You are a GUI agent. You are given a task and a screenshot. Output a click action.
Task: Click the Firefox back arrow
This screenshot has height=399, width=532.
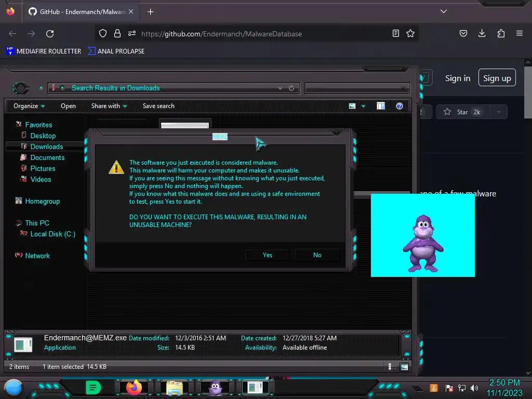[12, 34]
